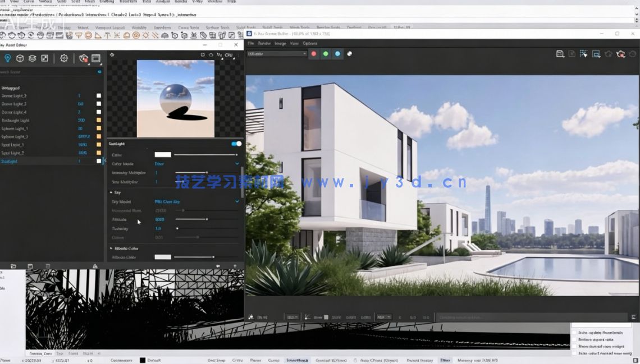
Task: Click the SunLight Color swatch
Action: (x=163, y=154)
